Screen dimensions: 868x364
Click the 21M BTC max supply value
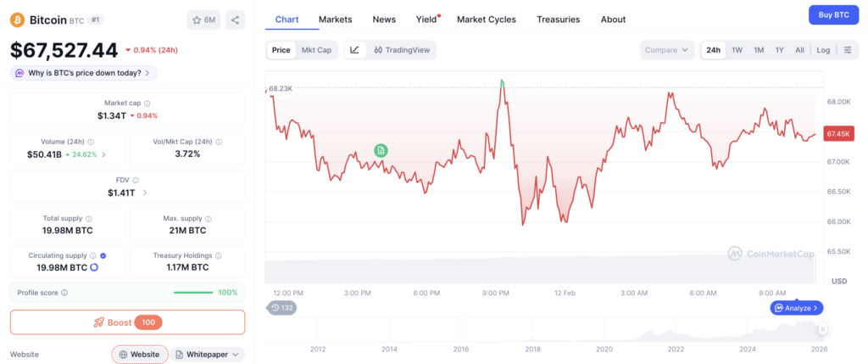[x=187, y=231]
